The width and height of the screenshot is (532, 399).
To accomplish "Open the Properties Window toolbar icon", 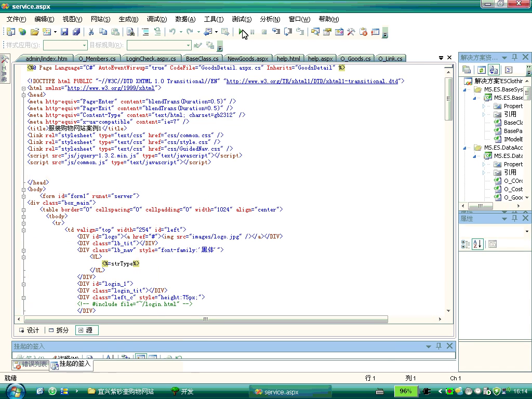I will tap(327, 32).
